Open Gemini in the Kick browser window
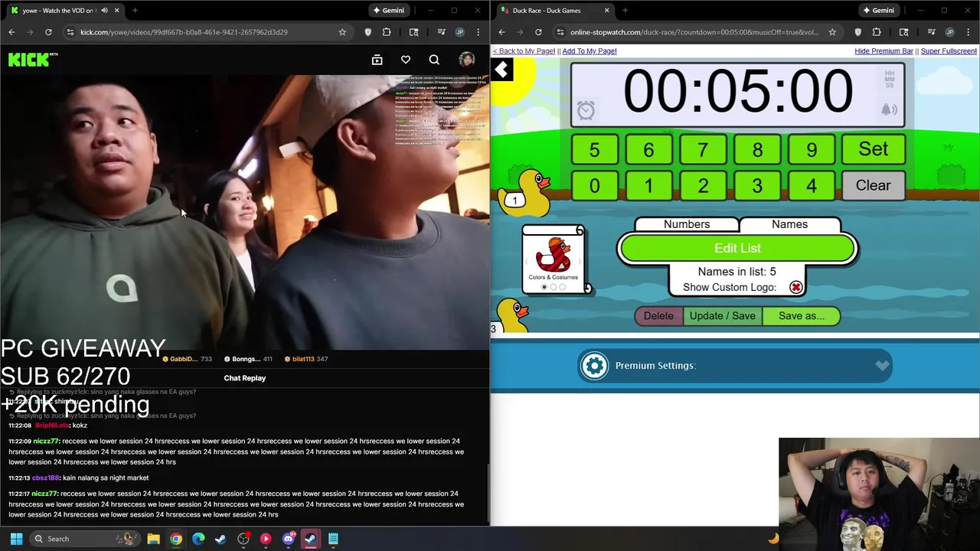Image resolution: width=980 pixels, height=551 pixels. [x=387, y=10]
